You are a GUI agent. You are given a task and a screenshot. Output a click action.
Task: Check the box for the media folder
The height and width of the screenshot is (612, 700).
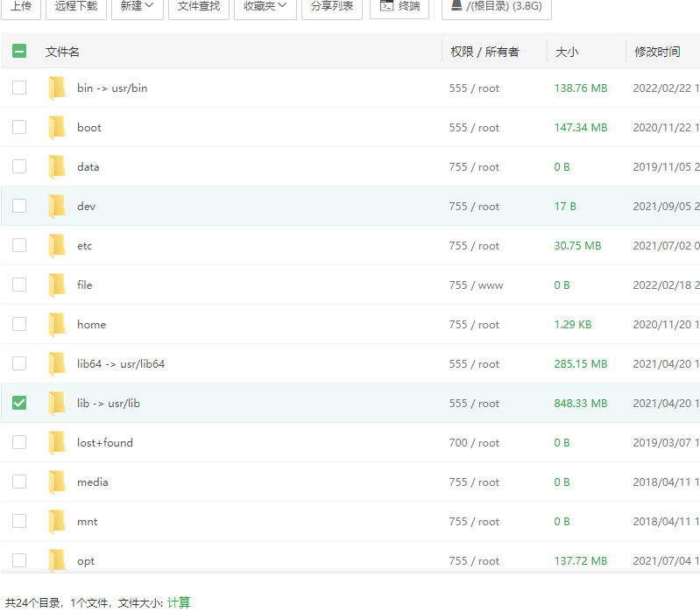[19, 482]
